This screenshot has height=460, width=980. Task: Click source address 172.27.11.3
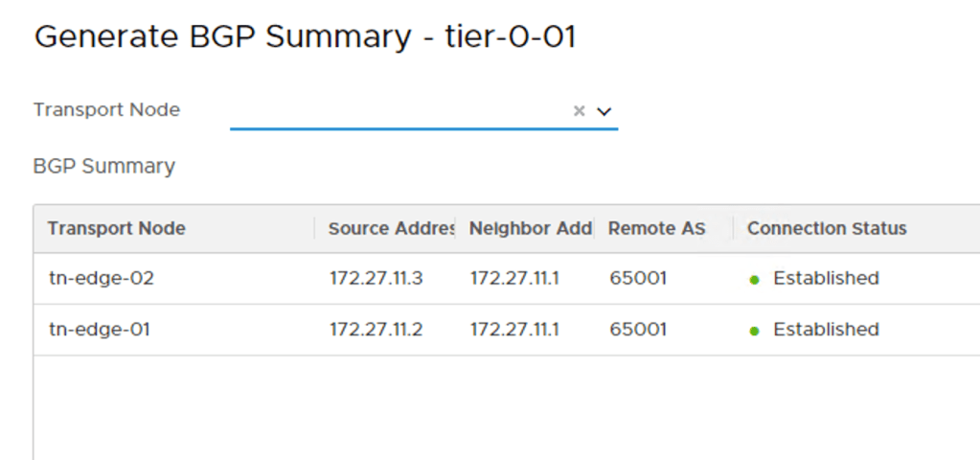coord(376,279)
